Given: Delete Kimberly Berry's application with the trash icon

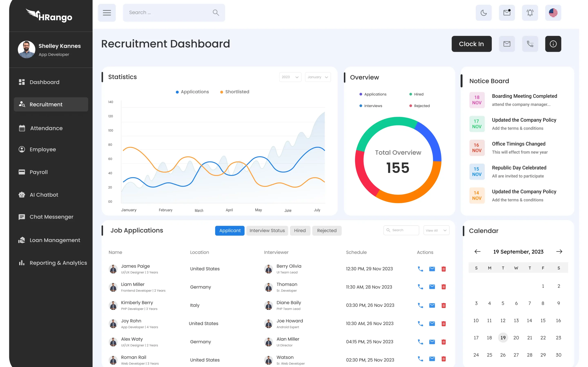Looking at the screenshot, I should (444, 305).
